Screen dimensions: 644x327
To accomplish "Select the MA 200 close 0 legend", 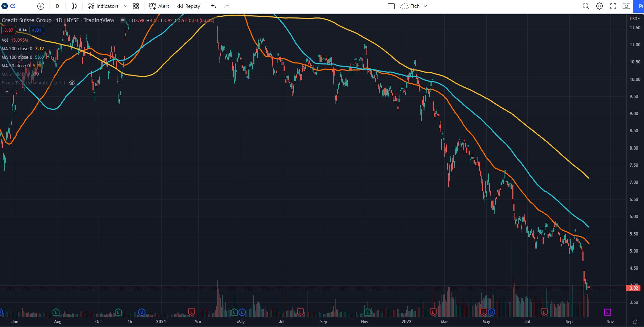I will click(x=23, y=48).
